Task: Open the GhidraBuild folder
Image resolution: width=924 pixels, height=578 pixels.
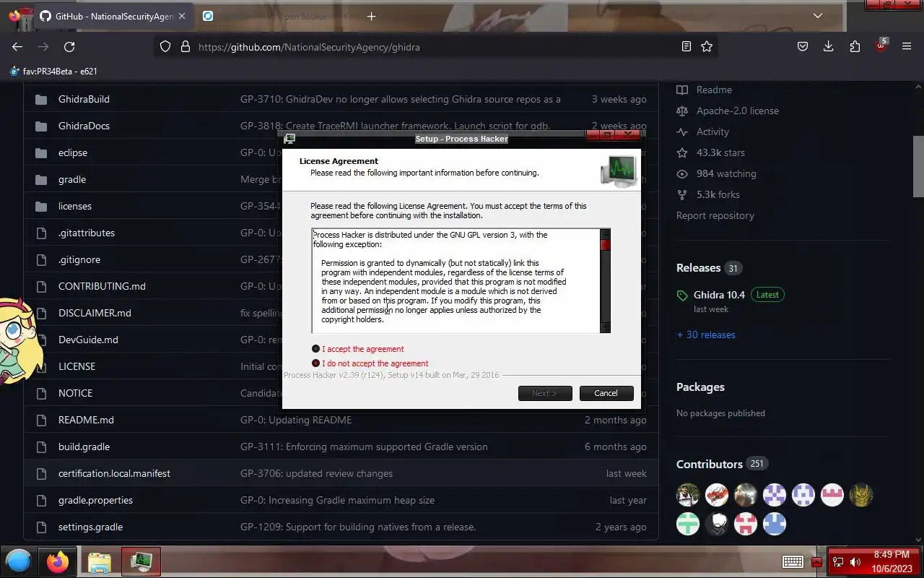Action: [84, 99]
